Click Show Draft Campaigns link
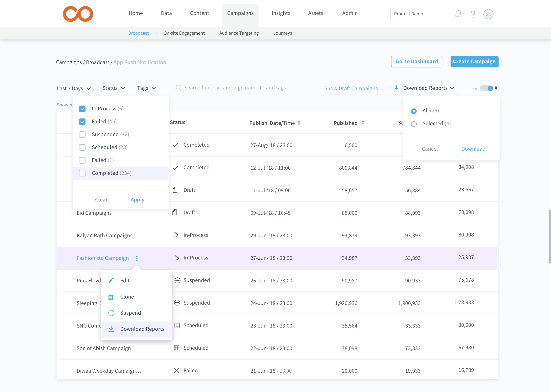This screenshot has height=392, width=551. click(351, 88)
